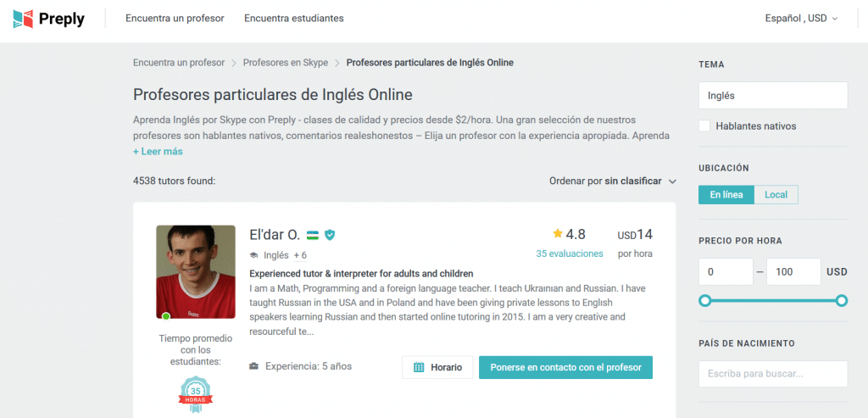Switch location to Local
The width and height of the screenshot is (868, 418).
coord(776,195)
